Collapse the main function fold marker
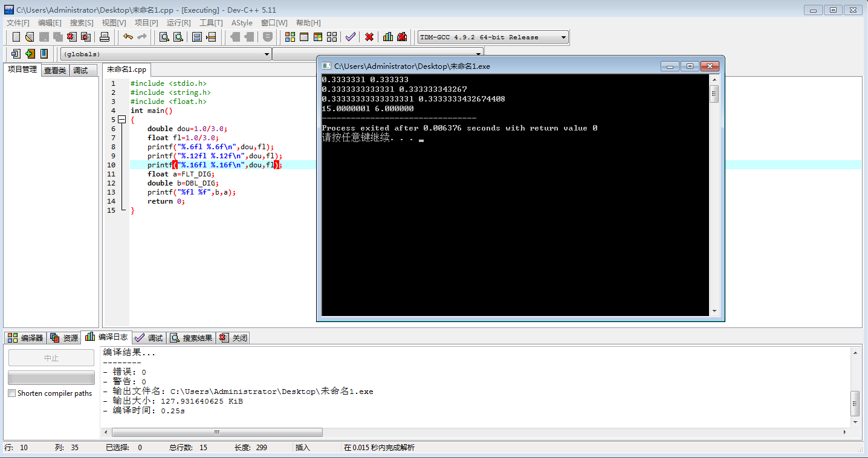 tap(121, 120)
